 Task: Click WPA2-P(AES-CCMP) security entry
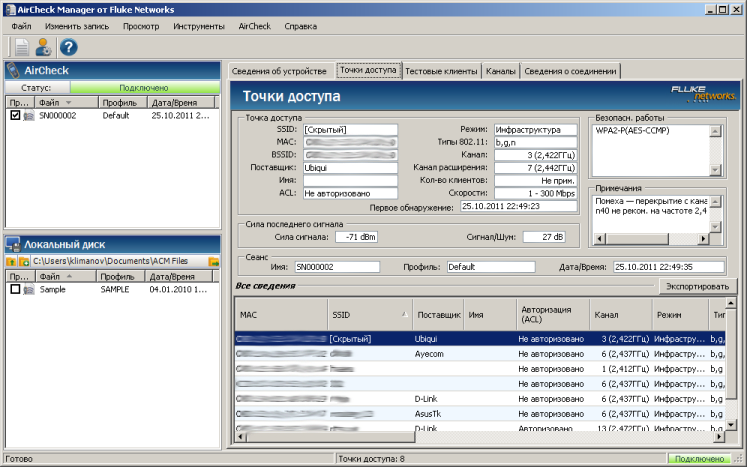pyautogui.click(x=632, y=131)
